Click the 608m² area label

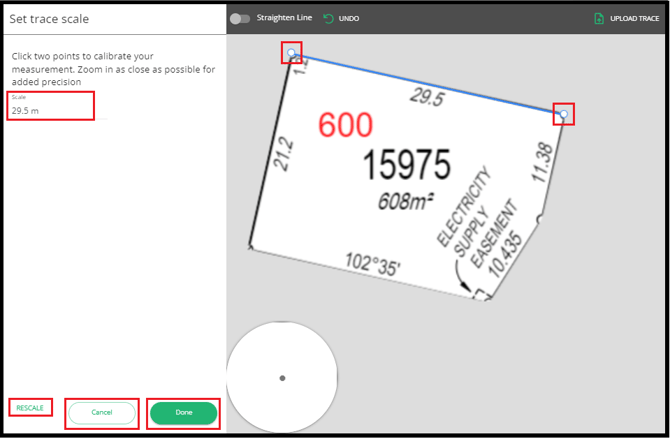(x=405, y=201)
